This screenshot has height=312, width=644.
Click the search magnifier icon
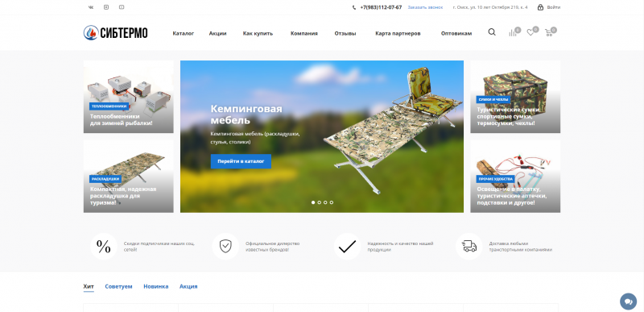click(492, 32)
